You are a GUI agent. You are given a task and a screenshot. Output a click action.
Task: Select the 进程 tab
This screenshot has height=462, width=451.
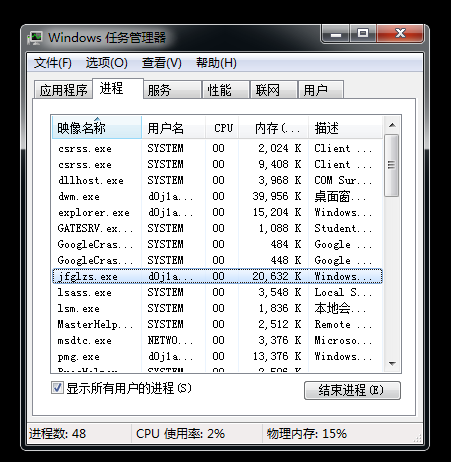pos(118,89)
